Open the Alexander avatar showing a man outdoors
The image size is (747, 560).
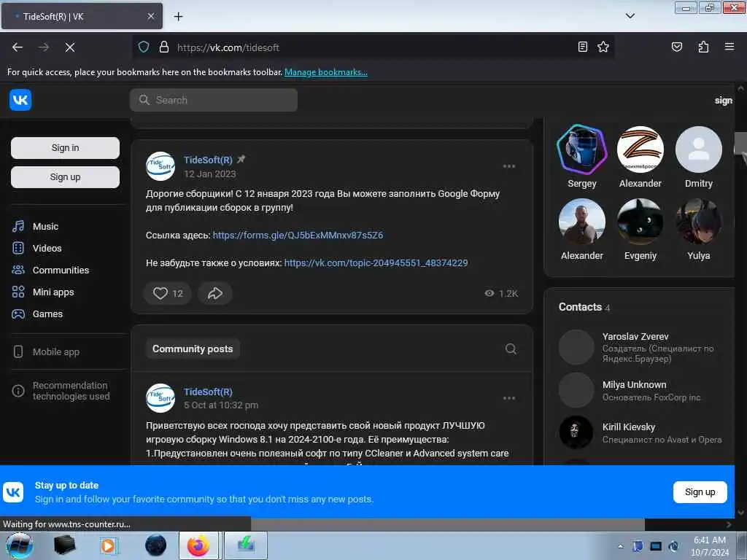coord(581,222)
